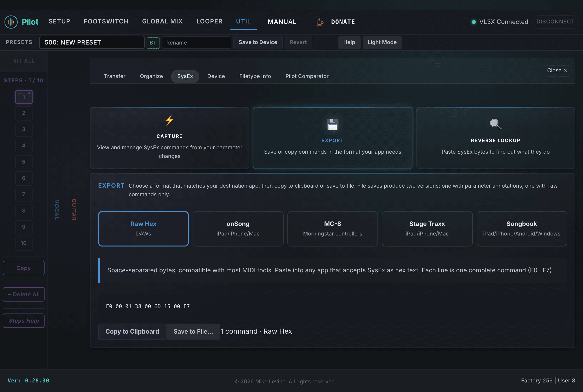583x392 pixels.
Task: Click the Ver: 0.28.30 version text
Action: click(28, 381)
